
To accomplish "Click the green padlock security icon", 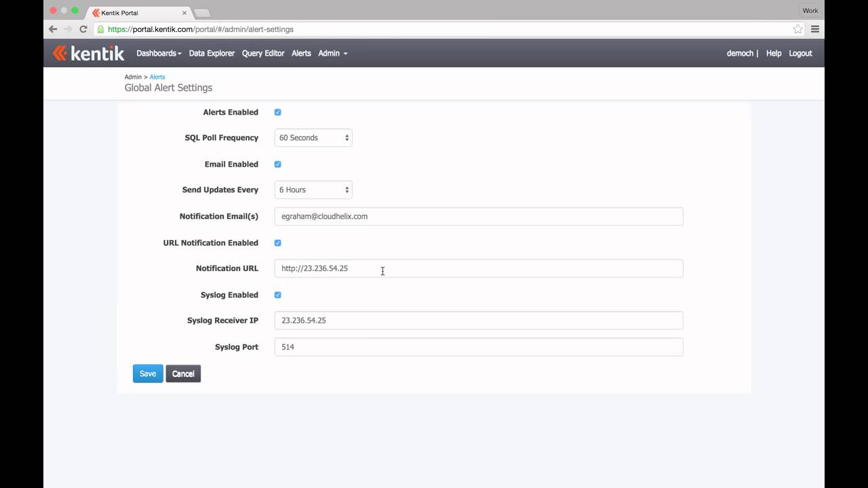I will [x=100, y=29].
